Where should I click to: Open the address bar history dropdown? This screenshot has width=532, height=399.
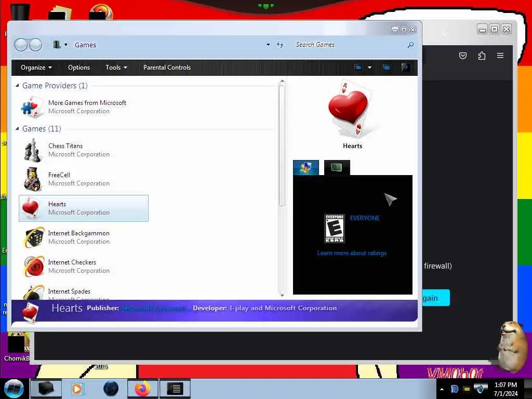268,45
